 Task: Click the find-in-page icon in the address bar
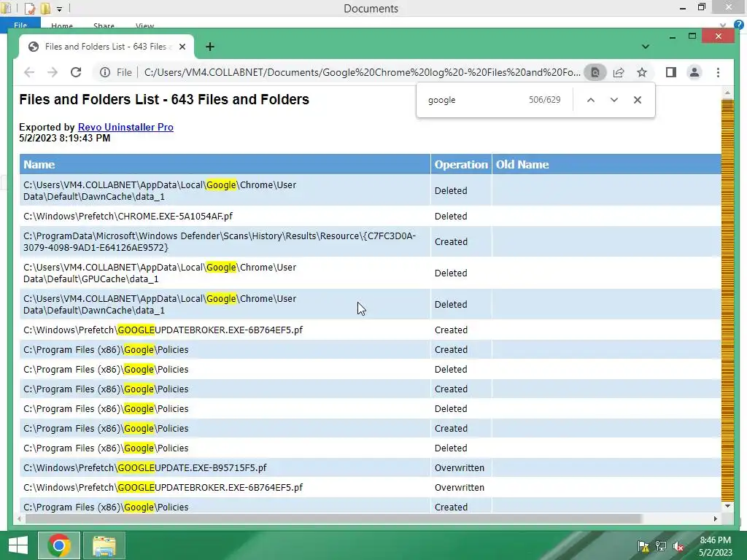[x=595, y=72]
